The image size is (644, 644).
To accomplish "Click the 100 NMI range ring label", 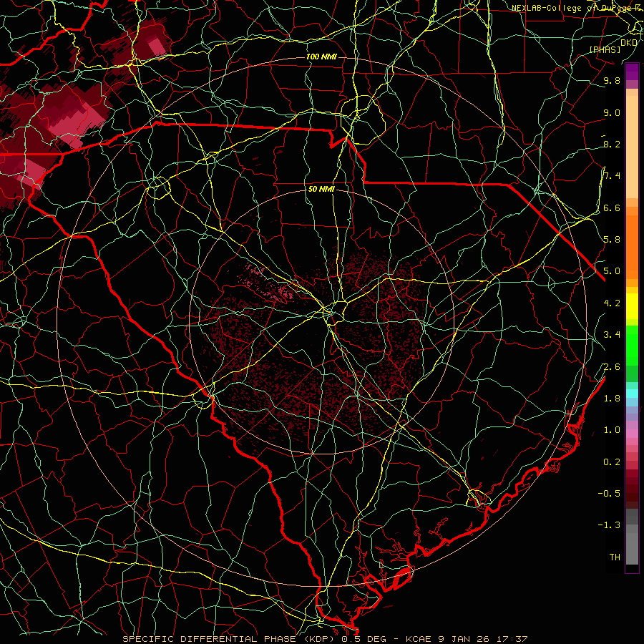I will tap(321, 57).
